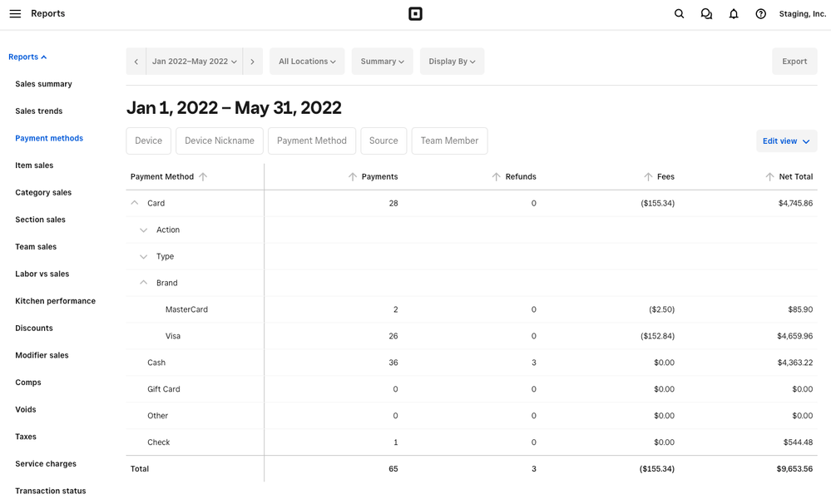Sort by Payment Method column arrow
Image resolution: width=831 pixels, height=504 pixels.
point(203,176)
